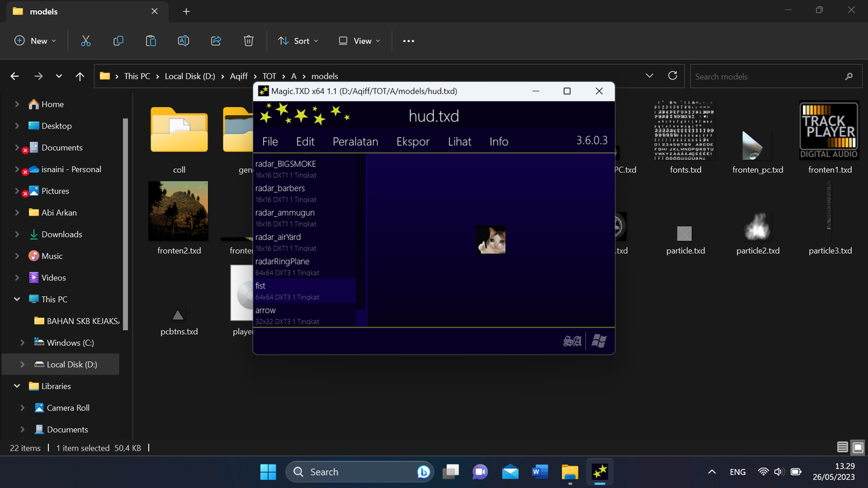Open Microsoft Word from the taskbar
This screenshot has width=868, height=488.
[540, 472]
